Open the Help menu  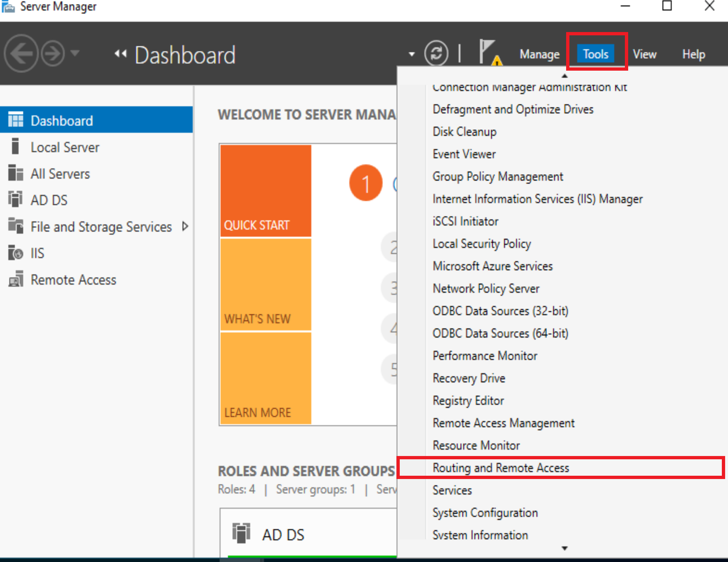pos(693,54)
